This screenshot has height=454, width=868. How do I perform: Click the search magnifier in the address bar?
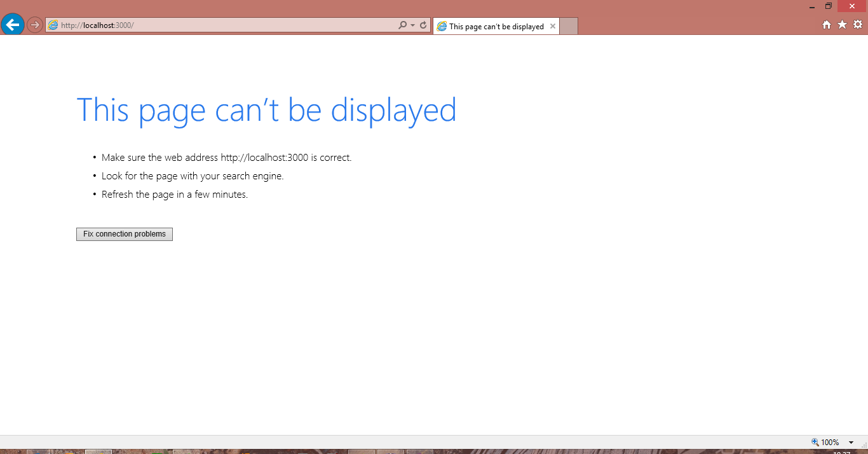[402, 25]
